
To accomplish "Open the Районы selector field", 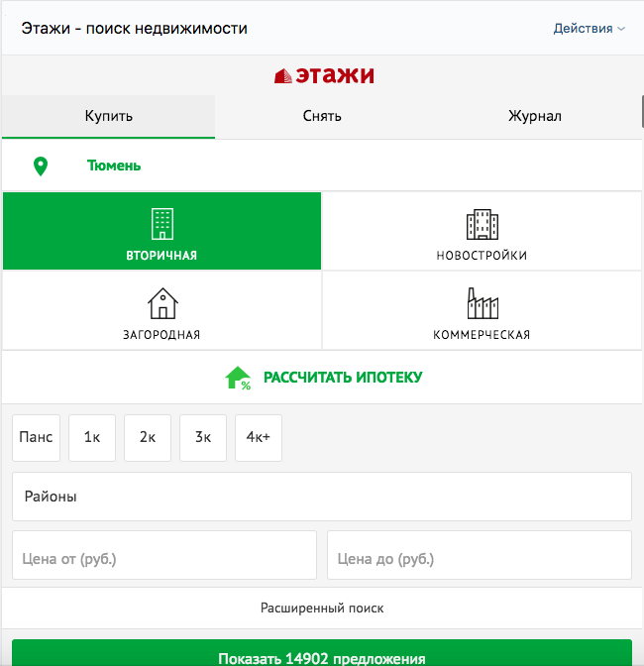I will click(322, 497).
